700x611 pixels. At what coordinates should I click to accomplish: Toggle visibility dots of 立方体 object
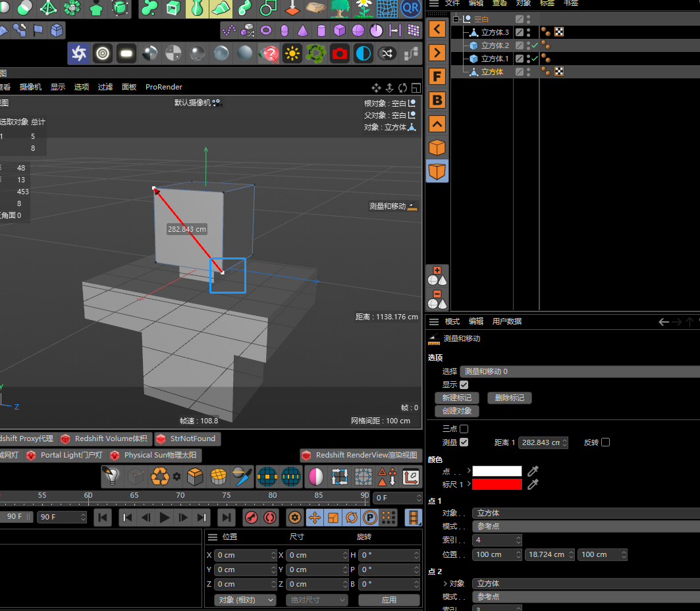[x=529, y=72]
